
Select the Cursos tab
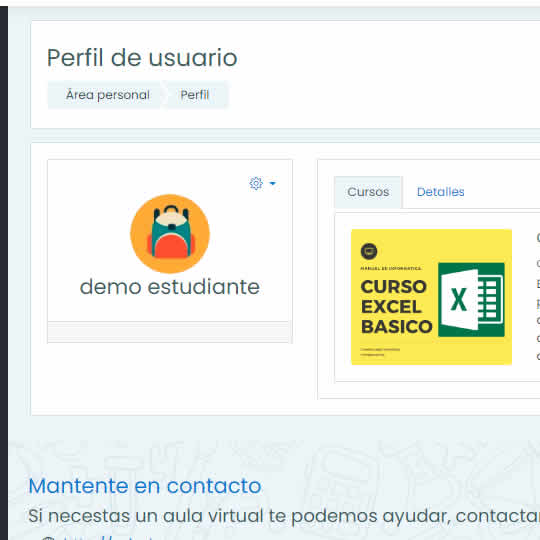tap(368, 192)
